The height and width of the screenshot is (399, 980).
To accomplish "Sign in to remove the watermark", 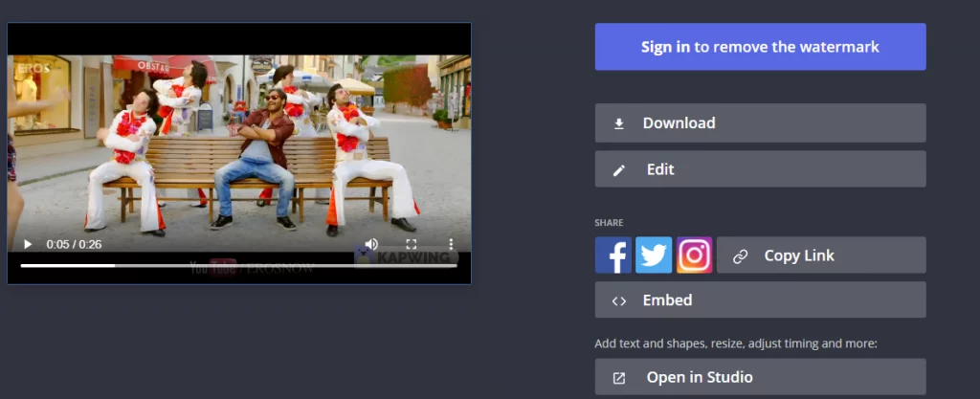I will point(760,47).
